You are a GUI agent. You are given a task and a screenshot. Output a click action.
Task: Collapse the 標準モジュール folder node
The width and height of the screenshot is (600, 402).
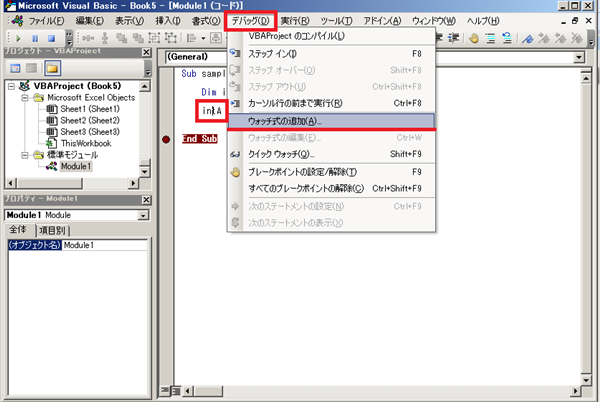[x=25, y=155]
